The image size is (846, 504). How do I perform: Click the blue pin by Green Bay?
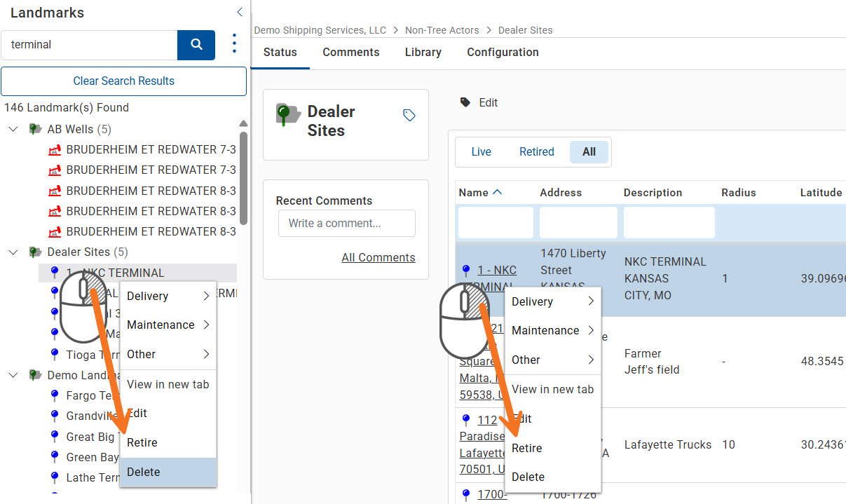pos(55,456)
